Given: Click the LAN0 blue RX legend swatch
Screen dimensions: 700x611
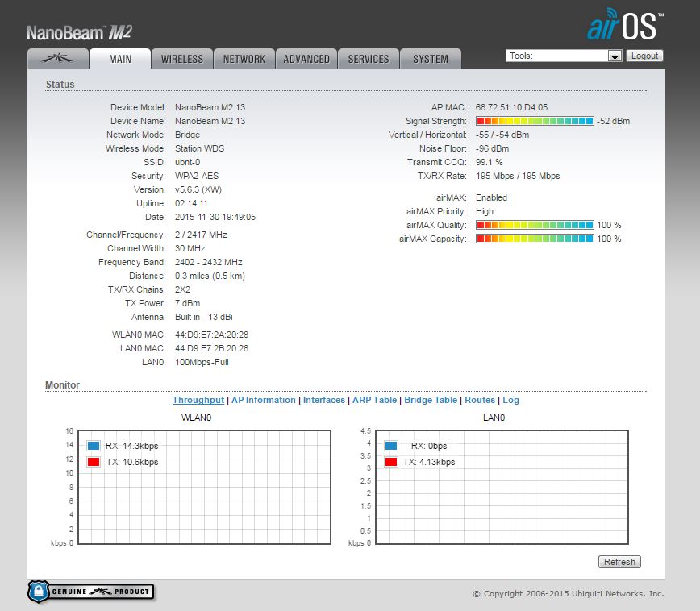Looking at the screenshot, I should click(x=391, y=446).
